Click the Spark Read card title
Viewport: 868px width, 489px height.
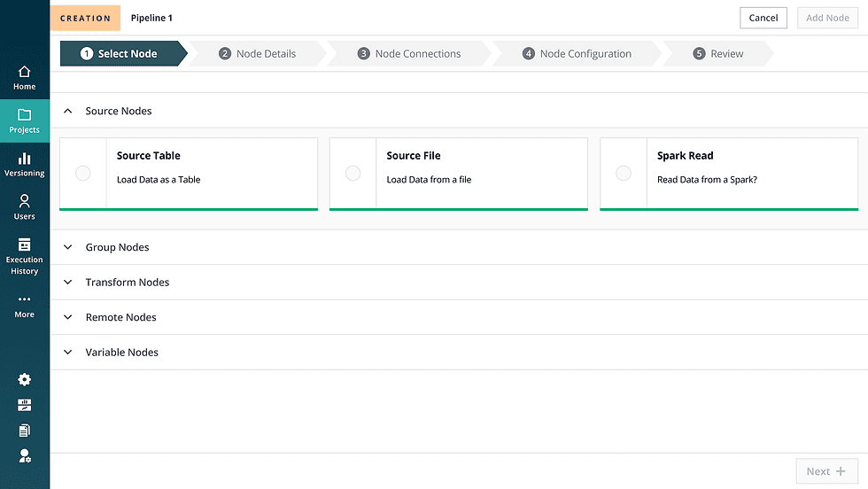(686, 156)
